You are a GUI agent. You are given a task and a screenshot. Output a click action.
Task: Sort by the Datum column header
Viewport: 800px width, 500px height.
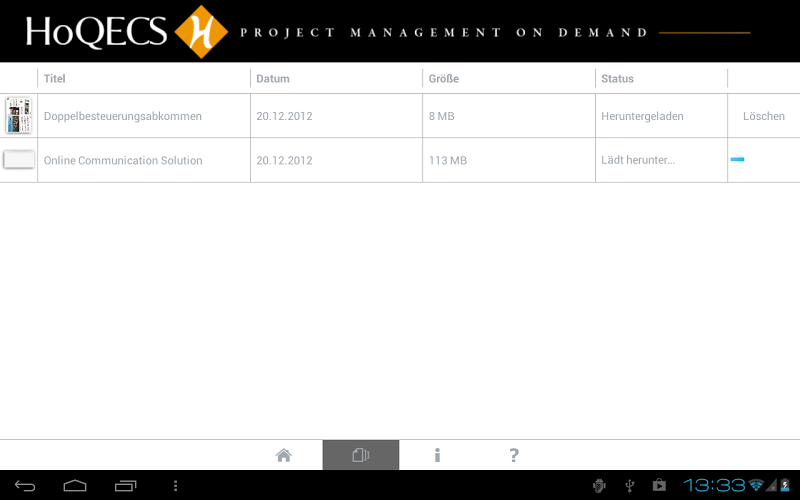click(272, 79)
